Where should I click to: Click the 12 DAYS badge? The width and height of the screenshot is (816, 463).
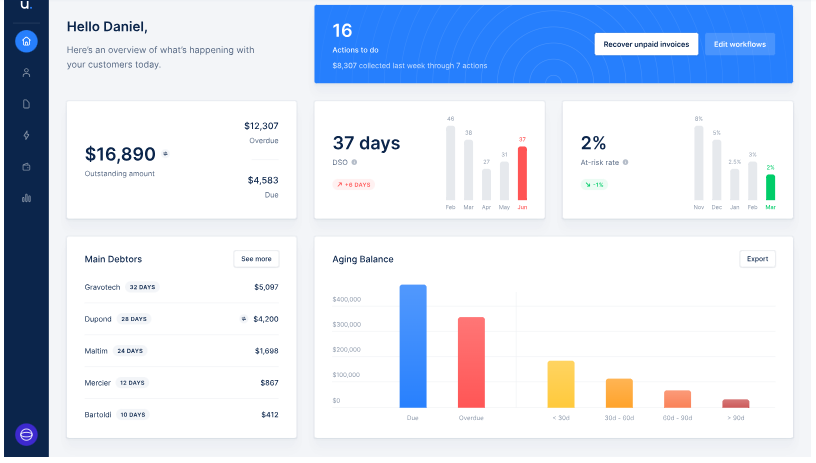132,383
